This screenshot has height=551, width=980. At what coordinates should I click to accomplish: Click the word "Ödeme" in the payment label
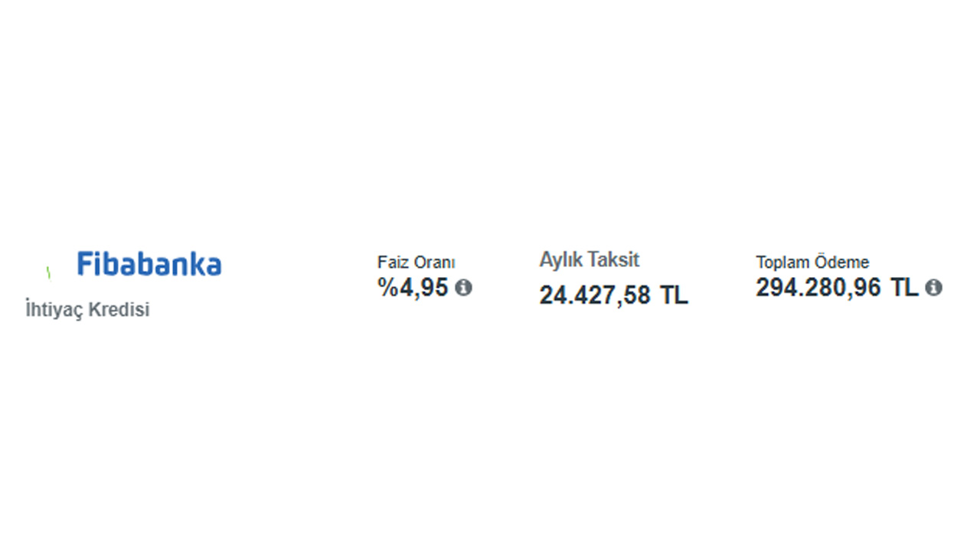[839, 262]
